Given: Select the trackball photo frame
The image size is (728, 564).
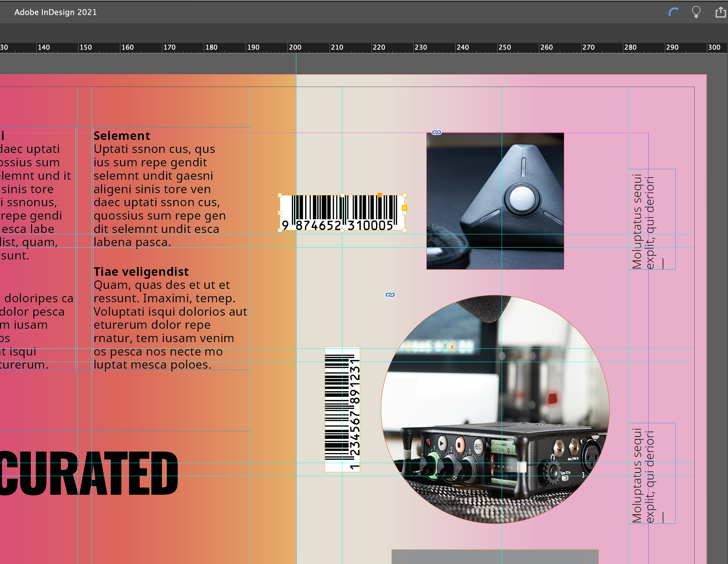Looking at the screenshot, I should click(x=495, y=201).
